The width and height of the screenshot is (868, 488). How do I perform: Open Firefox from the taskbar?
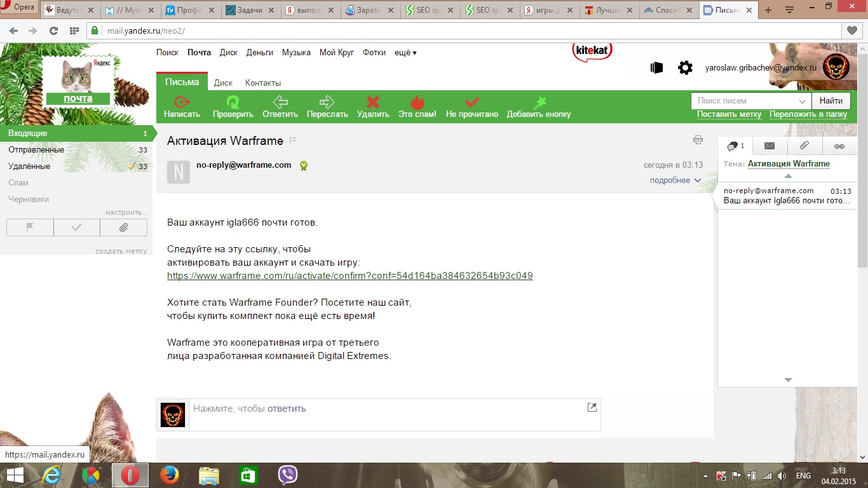tap(169, 475)
